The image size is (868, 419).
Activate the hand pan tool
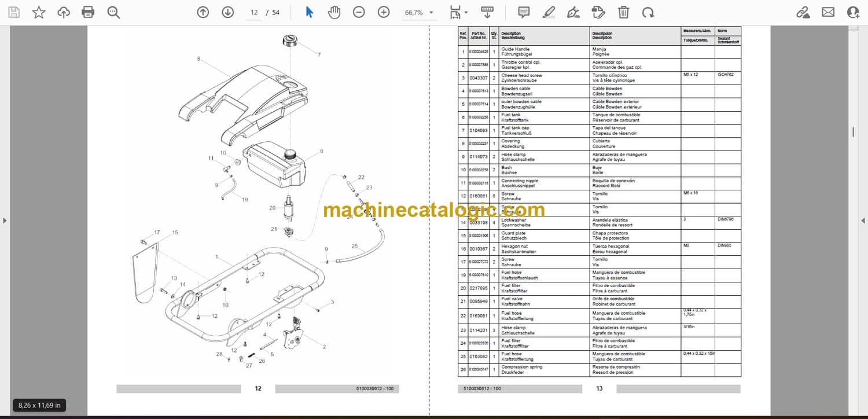tap(334, 12)
